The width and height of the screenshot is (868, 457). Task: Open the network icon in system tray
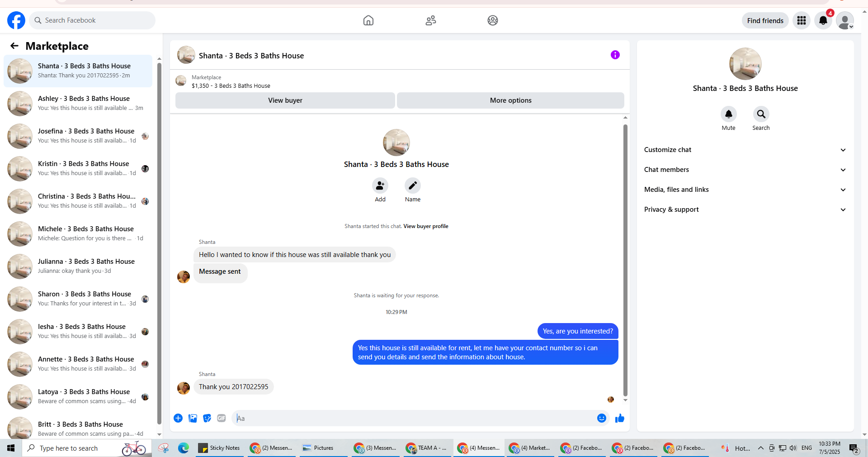(783, 448)
